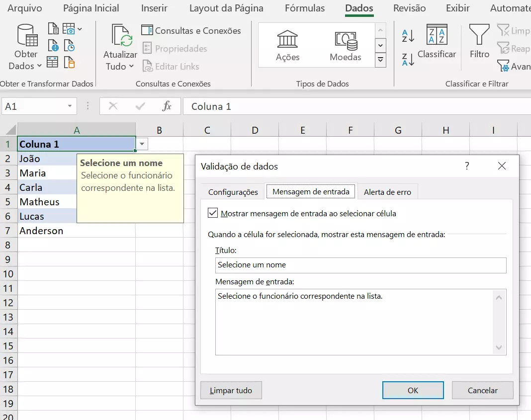Expand the Name Box dropdown
Viewport: 531px width, 420px height.
pyautogui.click(x=70, y=106)
